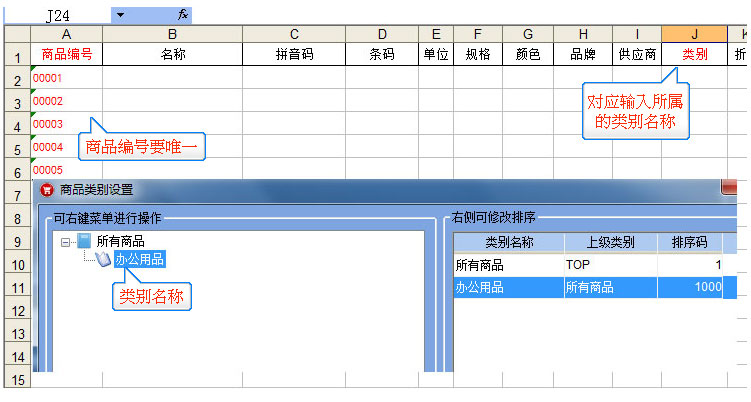Select row 5 header
This screenshot has width=751, height=402.
pos(16,147)
